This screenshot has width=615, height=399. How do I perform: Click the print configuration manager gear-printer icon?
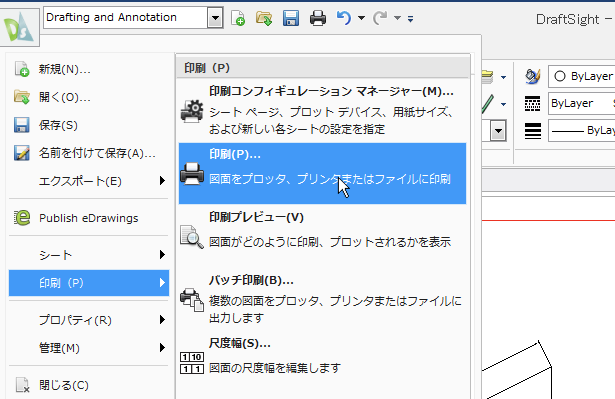click(192, 111)
